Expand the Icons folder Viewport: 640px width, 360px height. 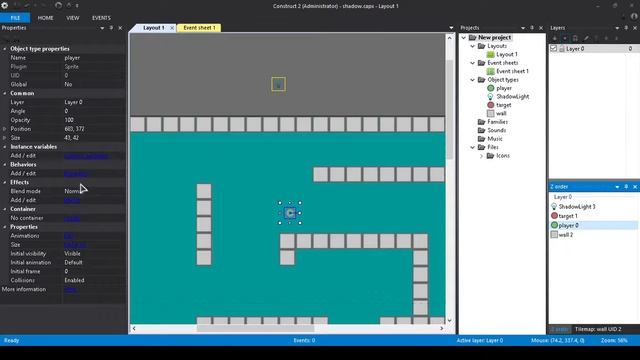click(x=481, y=156)
